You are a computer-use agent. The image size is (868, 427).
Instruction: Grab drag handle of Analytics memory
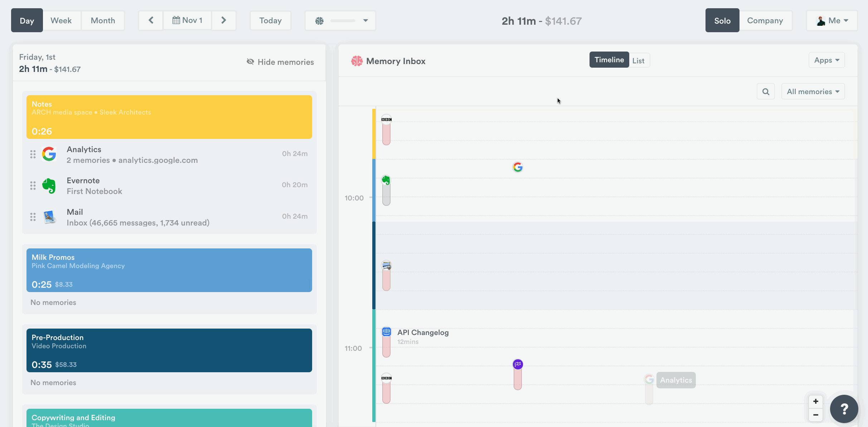[33, 154]
